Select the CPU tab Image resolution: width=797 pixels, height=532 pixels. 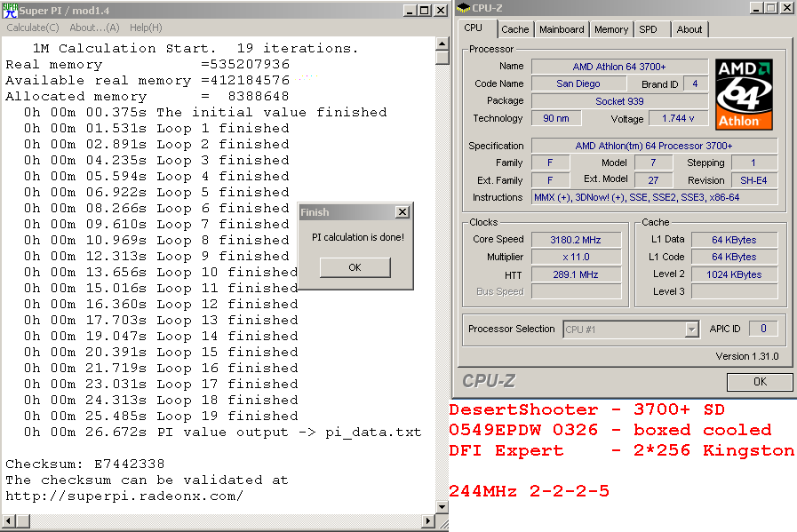click(x=474, y=28)
